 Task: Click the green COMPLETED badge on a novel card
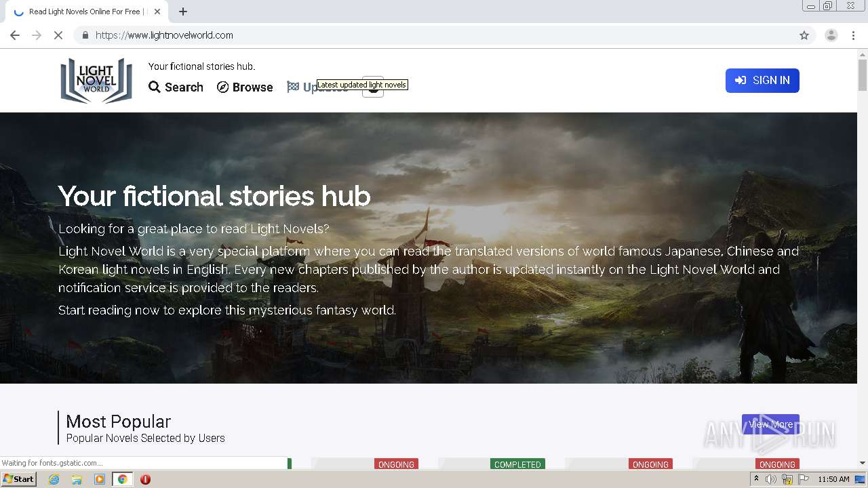[517, 464]
